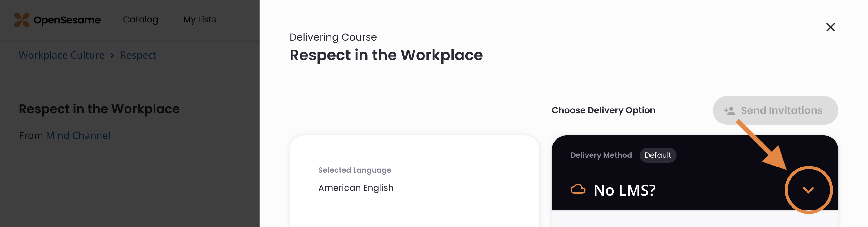The height and width of the screenshot is (227, 868).
Task: Open My Lists in the top navigation
Action: tap(199, 20)
